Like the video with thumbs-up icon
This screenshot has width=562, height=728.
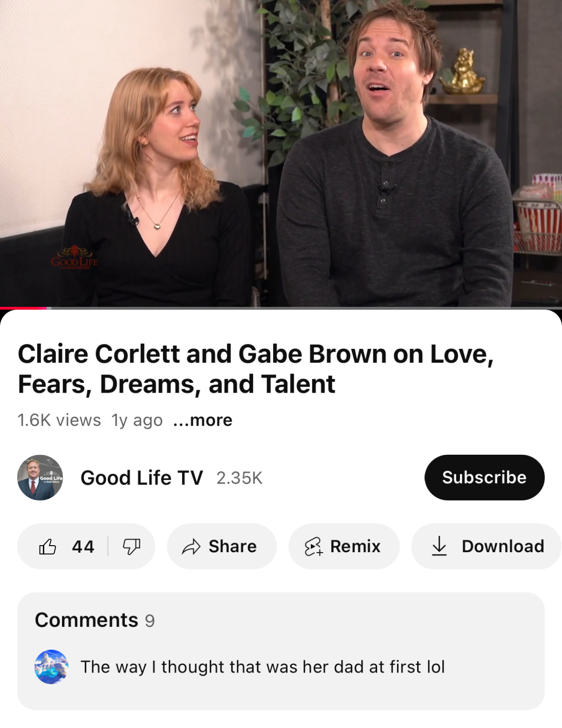[48, 546]
